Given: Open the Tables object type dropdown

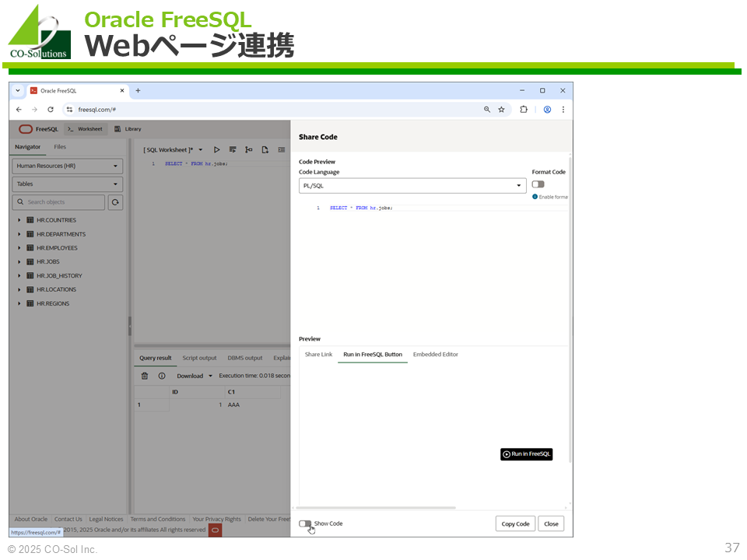Looking at the screenshot, I should (68, 184).
